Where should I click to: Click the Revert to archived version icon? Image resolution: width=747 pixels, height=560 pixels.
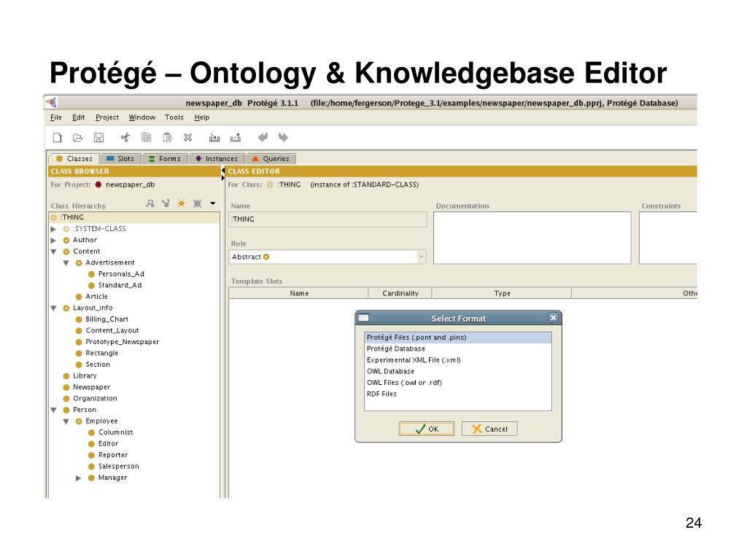[236, 138]
